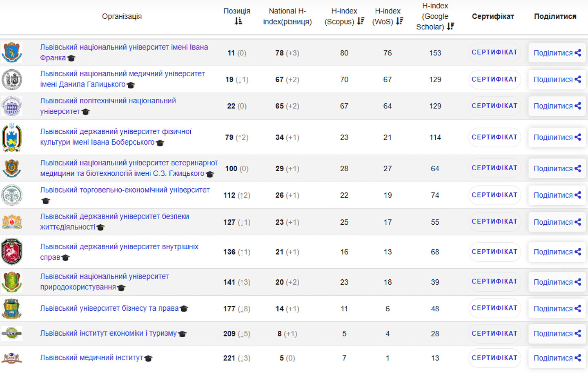
Task: Click graduation cap after життєдіяльності
Action: [x=100, y=228]
